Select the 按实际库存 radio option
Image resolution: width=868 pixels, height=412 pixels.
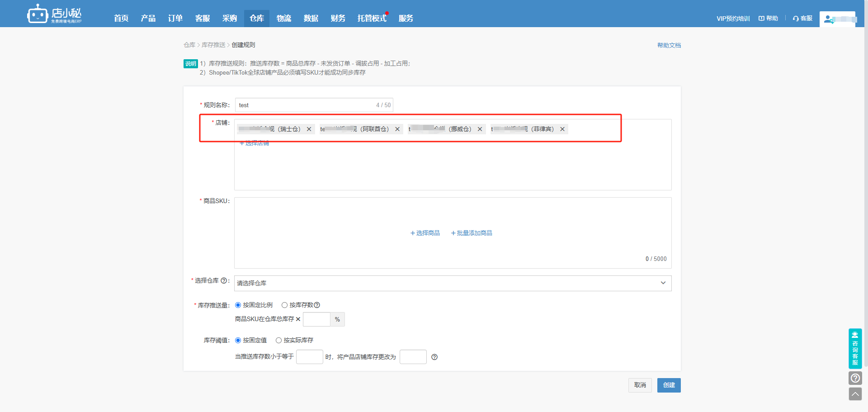click(x=279, y=341)
